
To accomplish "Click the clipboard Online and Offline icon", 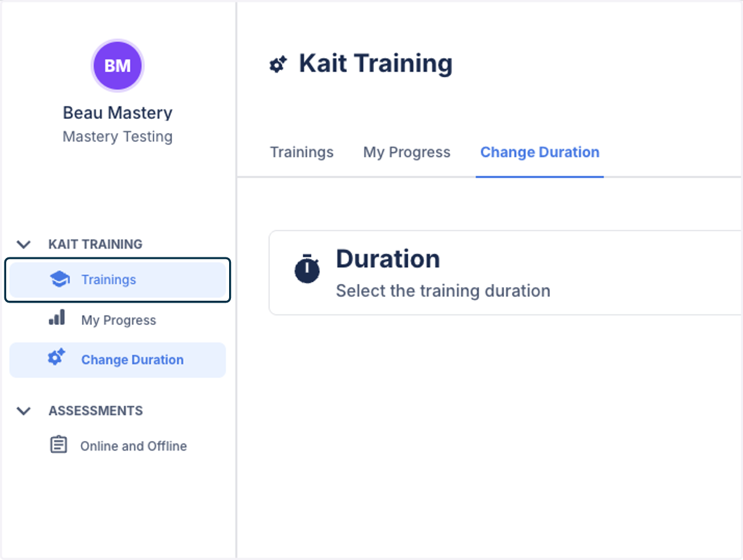I will tap(58, 444).
